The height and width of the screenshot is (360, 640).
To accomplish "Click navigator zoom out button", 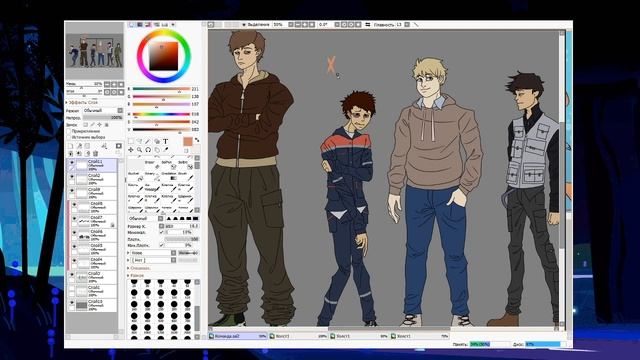I will pos(107,84).
